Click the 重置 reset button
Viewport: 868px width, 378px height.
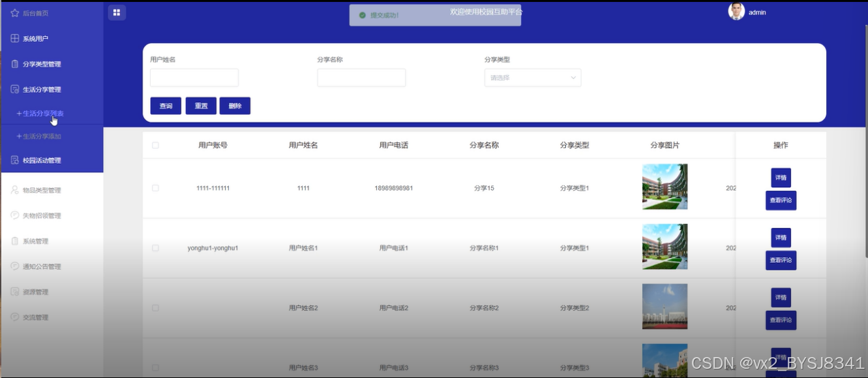point(201,106)
